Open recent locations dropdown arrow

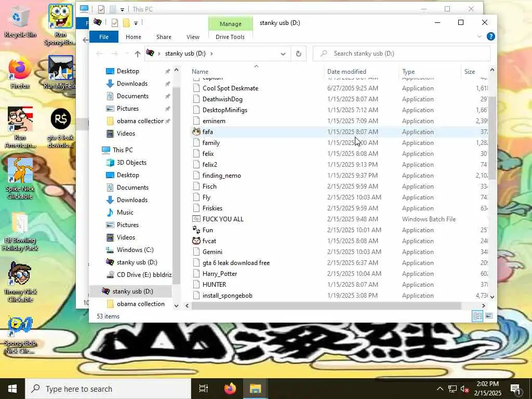pos(127,54)
